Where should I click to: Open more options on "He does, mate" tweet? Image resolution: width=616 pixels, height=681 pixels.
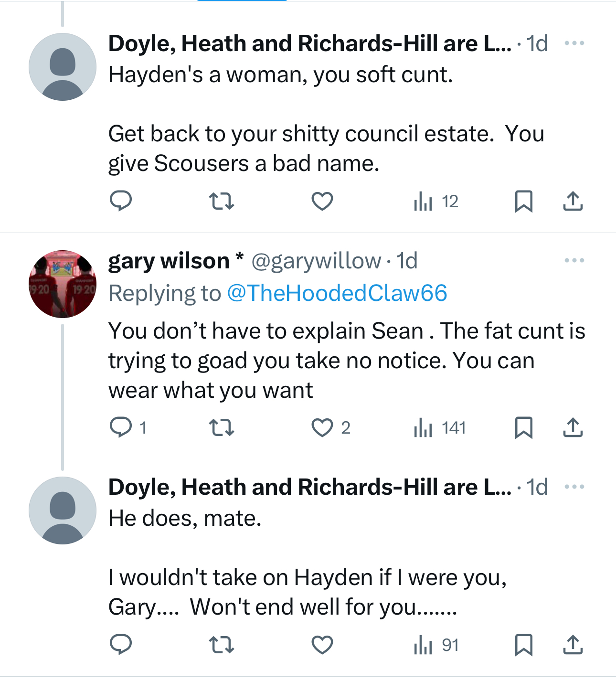coord(574,487)
